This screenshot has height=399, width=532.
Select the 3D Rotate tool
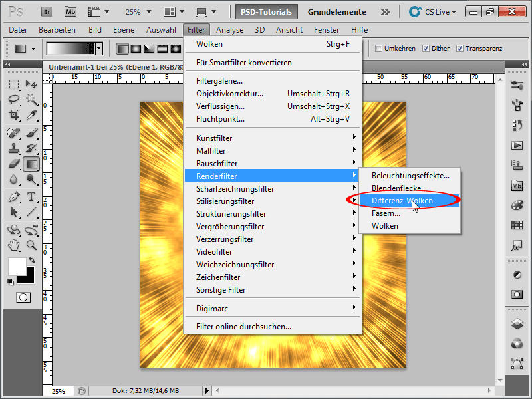tap(14, 230)
